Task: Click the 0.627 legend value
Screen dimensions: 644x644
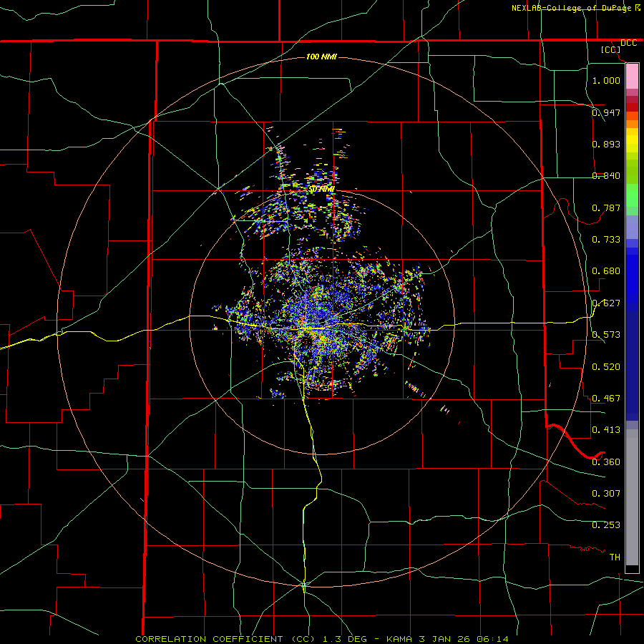Action: pos(606,303)
